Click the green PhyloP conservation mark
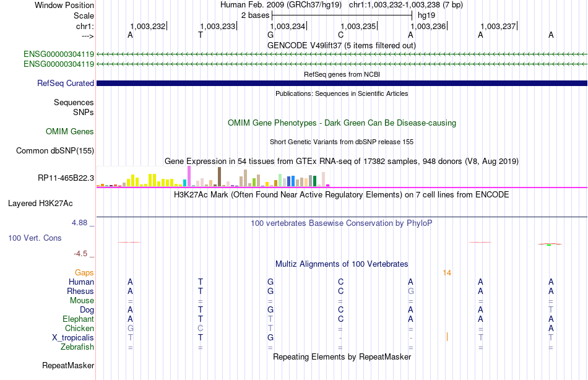 [549, 245]
